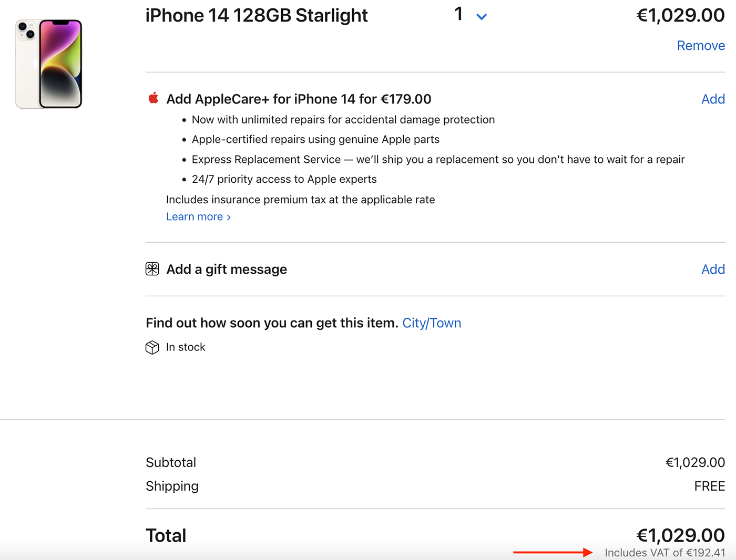Click the Add a gift message heading

(x=227, y=269)
